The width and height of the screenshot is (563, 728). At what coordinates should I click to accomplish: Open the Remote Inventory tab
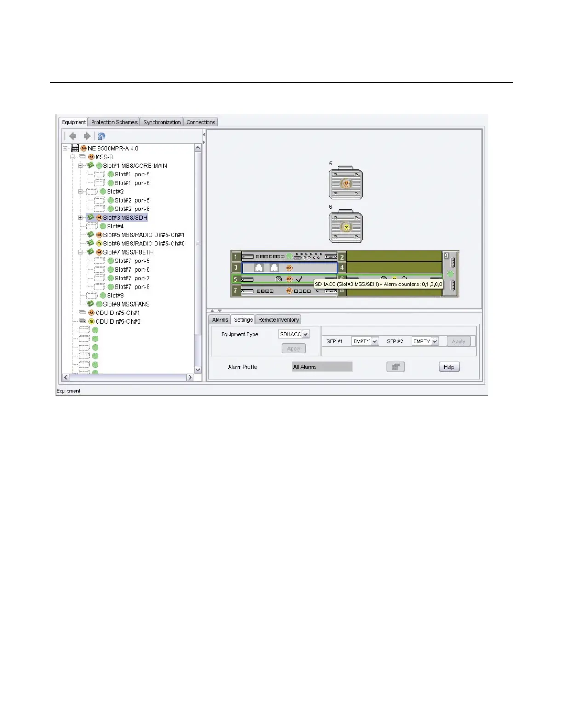click(x=278, y=320)
